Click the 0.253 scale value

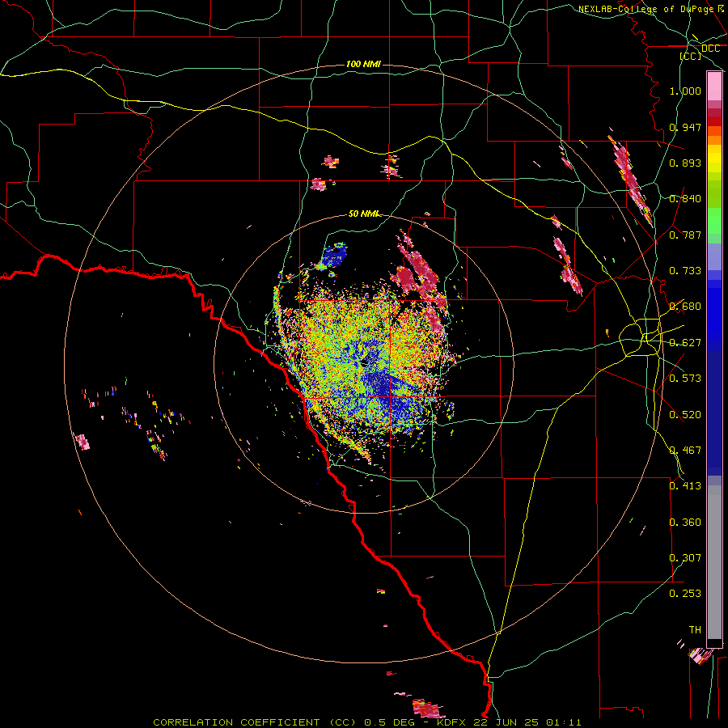point(685,594)
